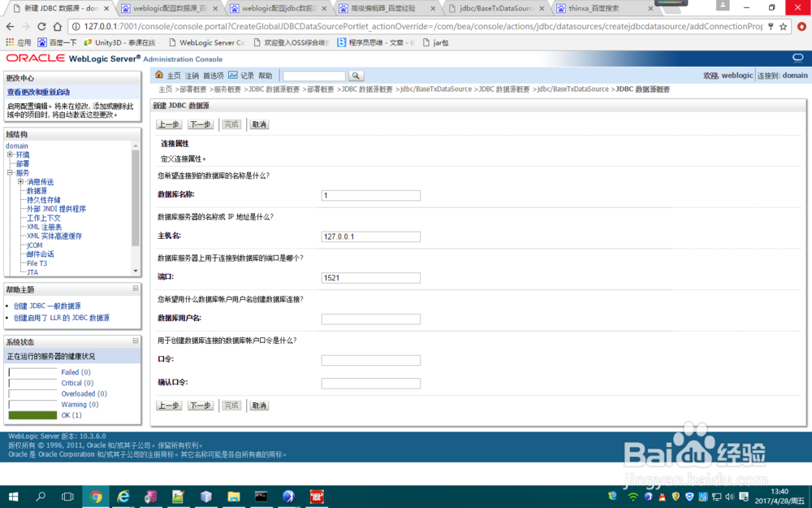Select 外部 JNDI 提供程序 in tree

tap(57, 209)
